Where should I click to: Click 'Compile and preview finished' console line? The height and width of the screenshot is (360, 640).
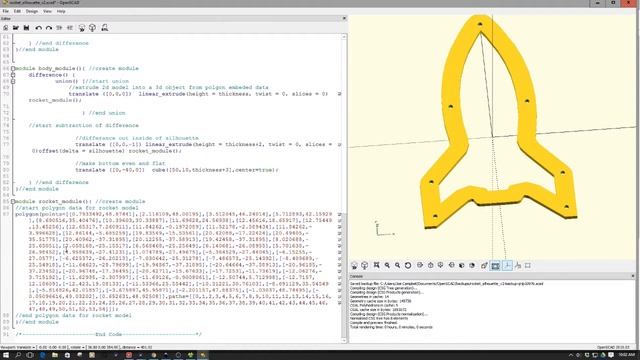tap(373, 323)
